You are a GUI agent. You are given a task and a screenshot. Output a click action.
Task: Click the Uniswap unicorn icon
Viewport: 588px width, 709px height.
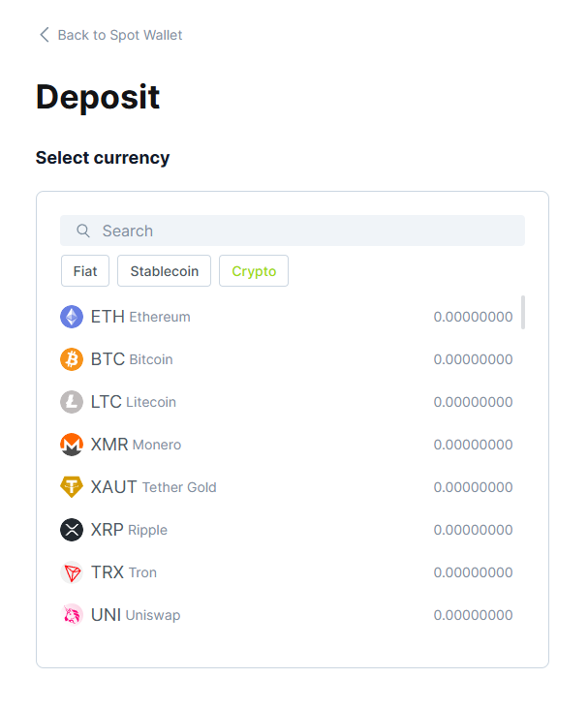click(72, 615)
